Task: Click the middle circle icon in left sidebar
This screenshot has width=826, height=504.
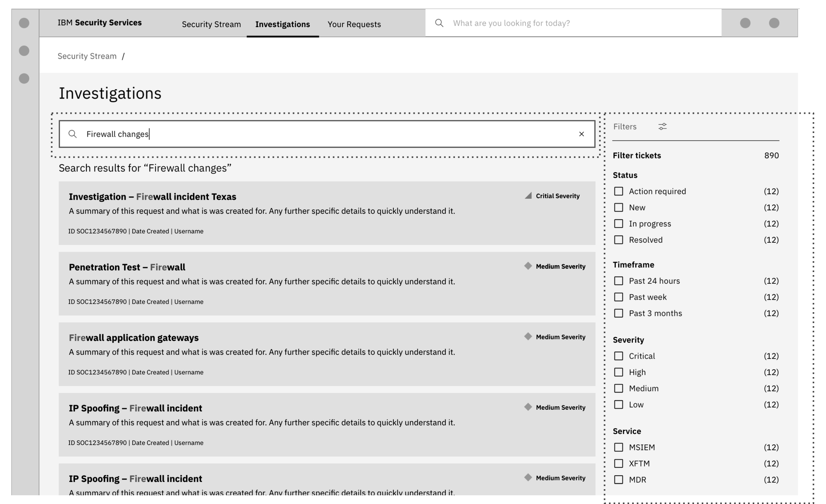Action: (x=24, y=51)
